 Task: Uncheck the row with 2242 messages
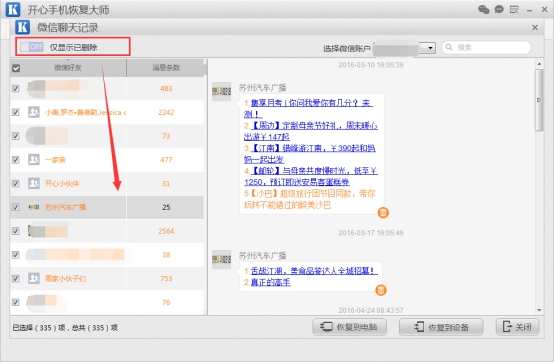(16, 112)
